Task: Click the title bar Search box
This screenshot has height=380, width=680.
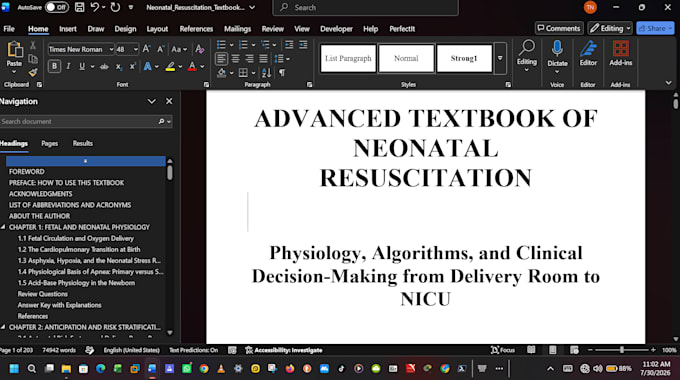Action: 365,7
